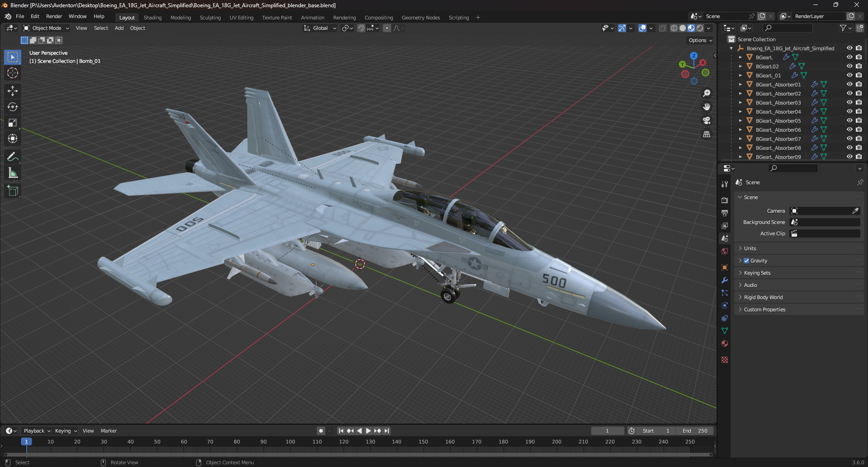Open the Render menu

pos(54,16)
